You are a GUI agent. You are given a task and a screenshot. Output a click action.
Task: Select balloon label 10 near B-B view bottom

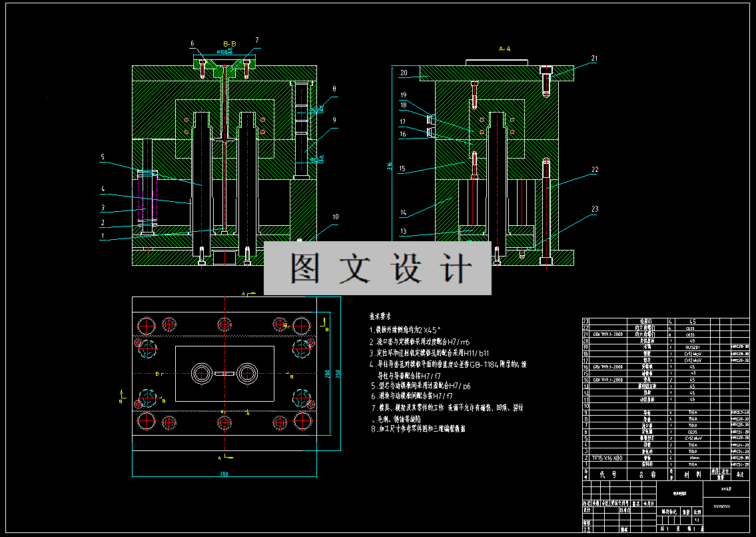tap(336, 217)
